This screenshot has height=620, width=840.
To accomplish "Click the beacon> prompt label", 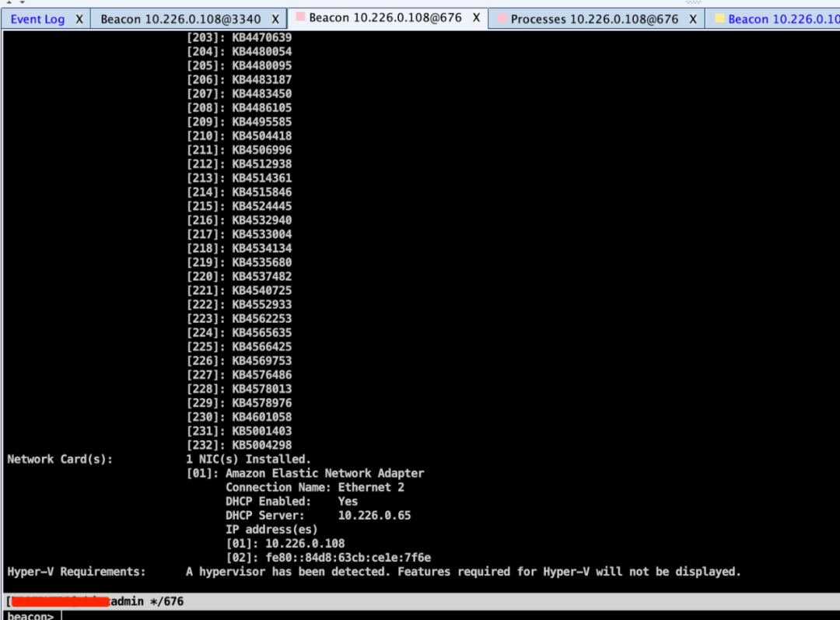I will point(30,615).
